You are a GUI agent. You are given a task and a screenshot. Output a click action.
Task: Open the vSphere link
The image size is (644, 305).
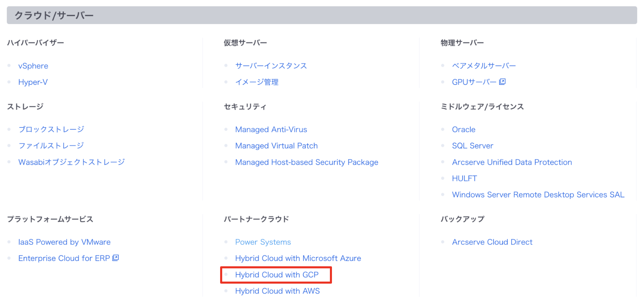pyautogui.click(x=33, y=66)
